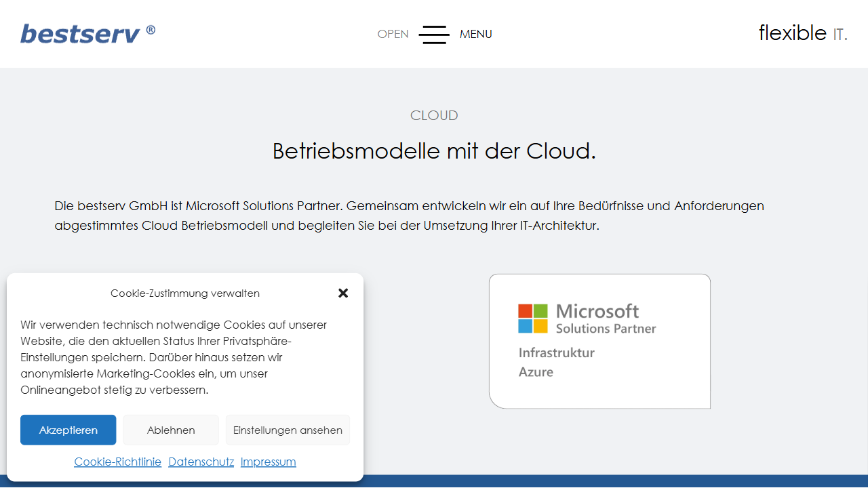This screenshot has width=868, height=488.
Task: Click the MENU label in header
Action: (x=476, y=34)
